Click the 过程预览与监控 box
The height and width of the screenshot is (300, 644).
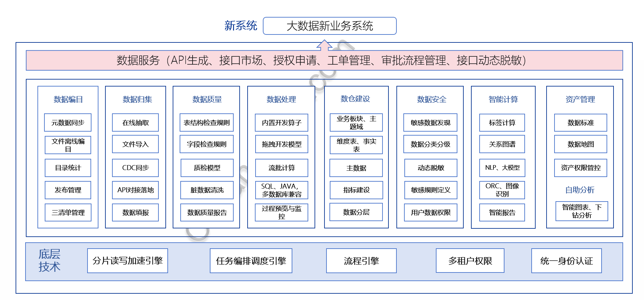point(282,212)
